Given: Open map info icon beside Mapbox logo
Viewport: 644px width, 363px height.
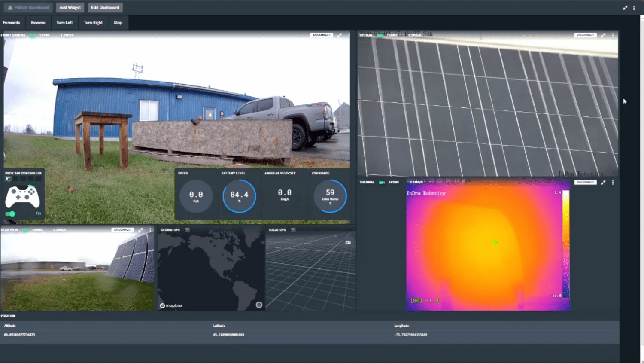Looking at the screenshot, I should pyautogui.click(x=259, y=305).
